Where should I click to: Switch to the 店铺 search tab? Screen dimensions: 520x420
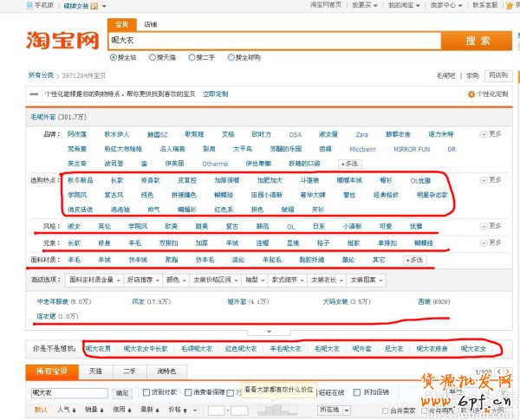(x=151, y=25)
